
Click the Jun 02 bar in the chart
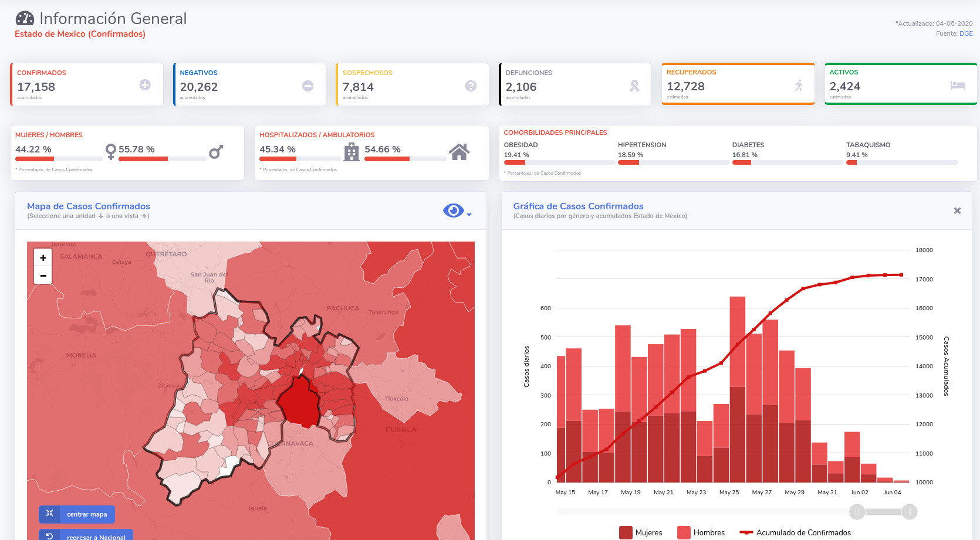[x=852, y=457]
